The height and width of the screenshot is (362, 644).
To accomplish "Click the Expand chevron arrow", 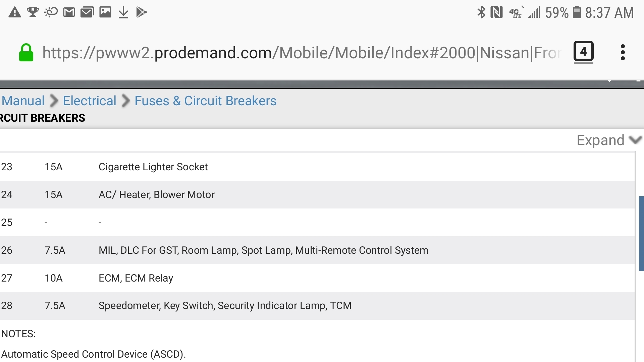I will point(636,140).
